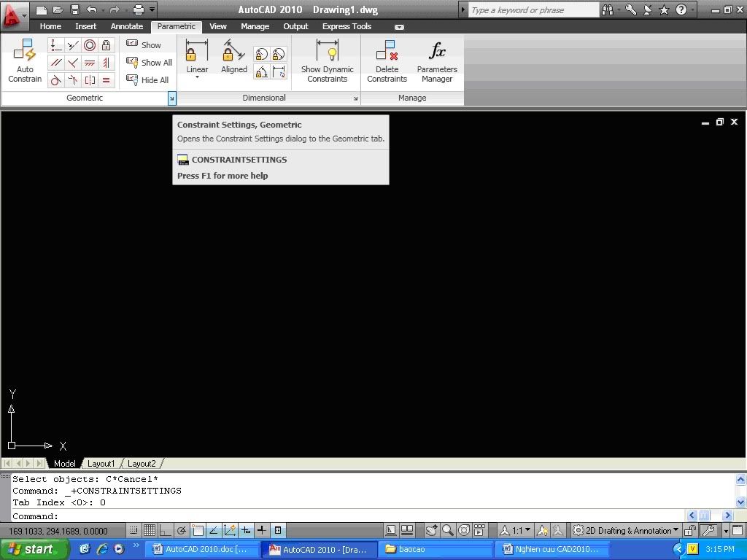This screenshot has height=560, width=747.
Task: Open the 2D Drafting & Annotation workspace dropdown
Action: pos(626,530)
